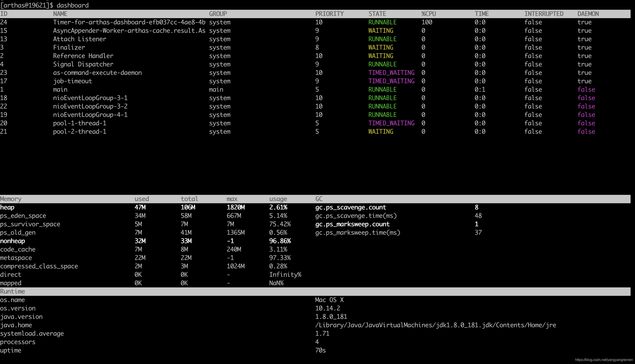Image resolution: width=635 pixels, height=364 pixels.
Task: Click metaspace usage value 97.33%
Action: tap(280, 258)
